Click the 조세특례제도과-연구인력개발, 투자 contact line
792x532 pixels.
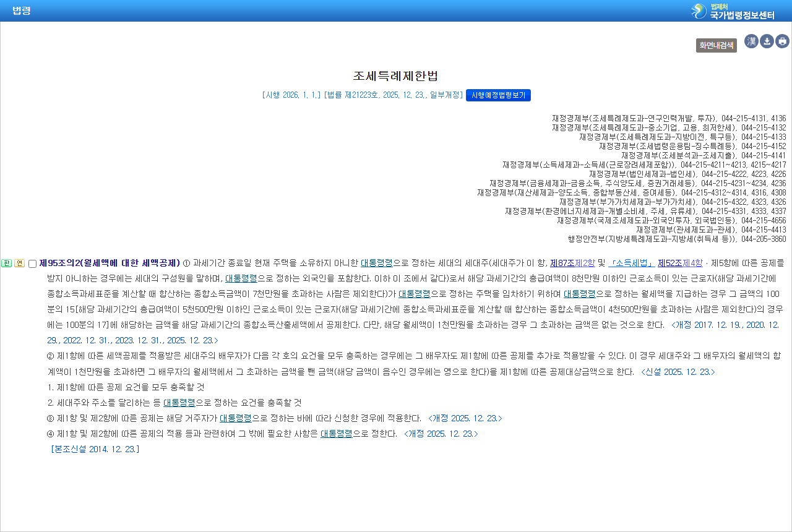pyautogui.click(x=669, y=118)
